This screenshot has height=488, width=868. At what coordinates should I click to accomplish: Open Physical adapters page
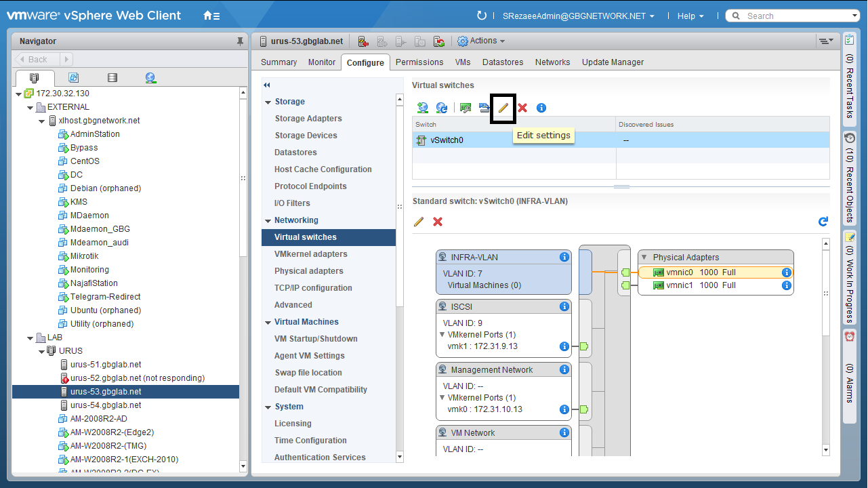click(309, 271)
